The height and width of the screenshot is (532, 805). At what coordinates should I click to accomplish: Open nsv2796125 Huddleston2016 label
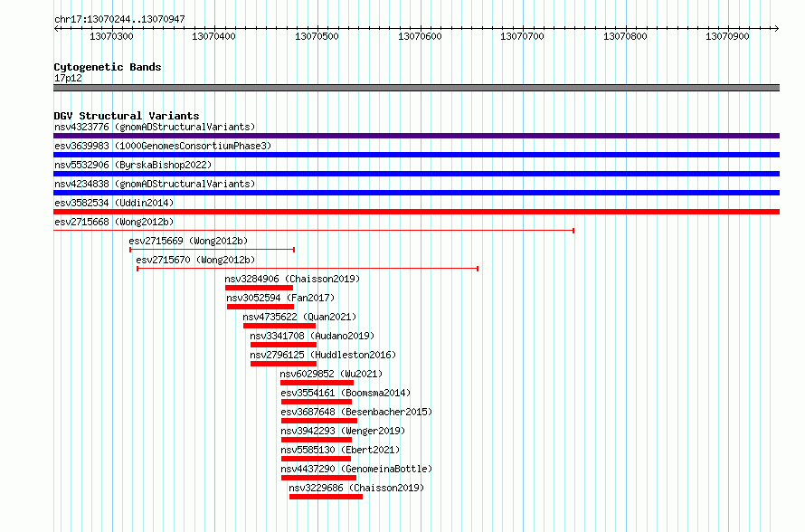tap(323, 355)
